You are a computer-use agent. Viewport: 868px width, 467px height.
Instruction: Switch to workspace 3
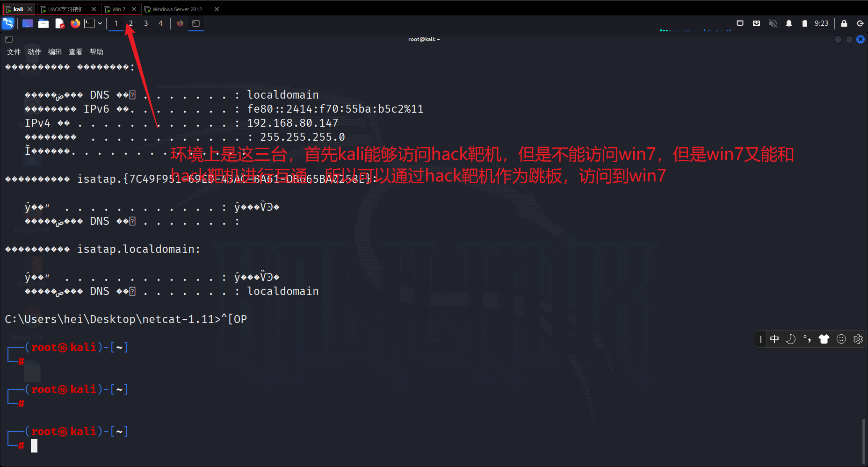coord(145,23)
